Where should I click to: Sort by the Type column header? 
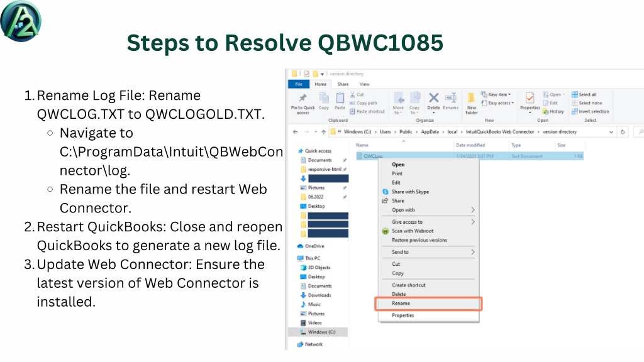[x=516, y=145]
